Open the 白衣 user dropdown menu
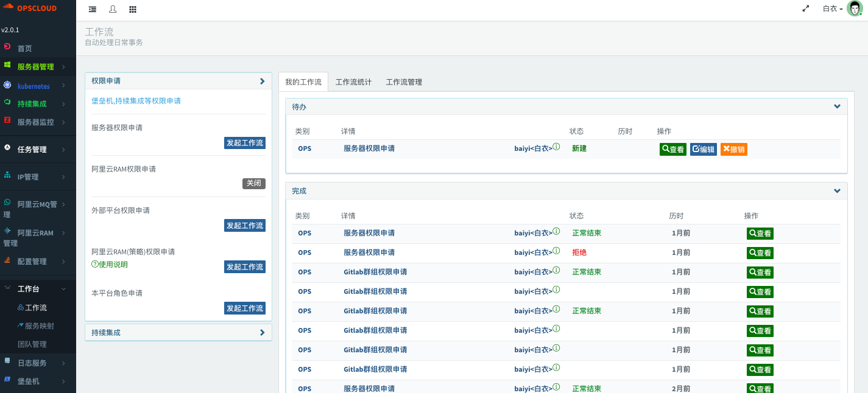 (x=833, y=9)
